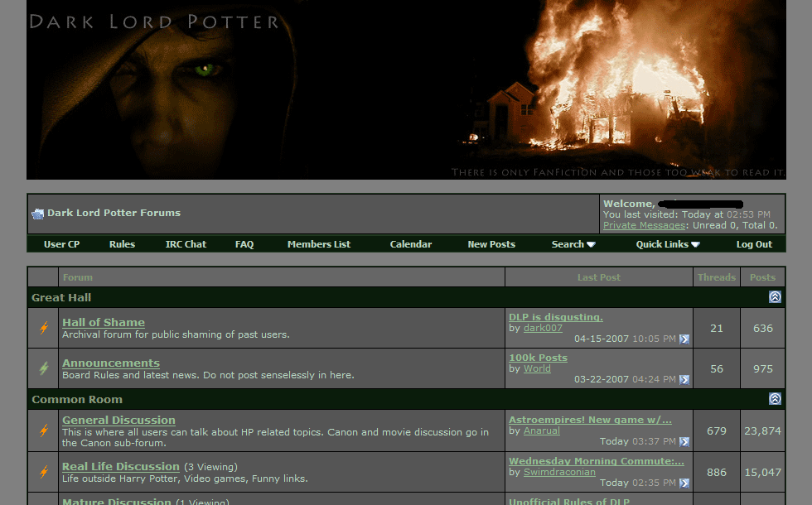
Task: Open the Mature Discussion forum
Action: click(117, 502)
